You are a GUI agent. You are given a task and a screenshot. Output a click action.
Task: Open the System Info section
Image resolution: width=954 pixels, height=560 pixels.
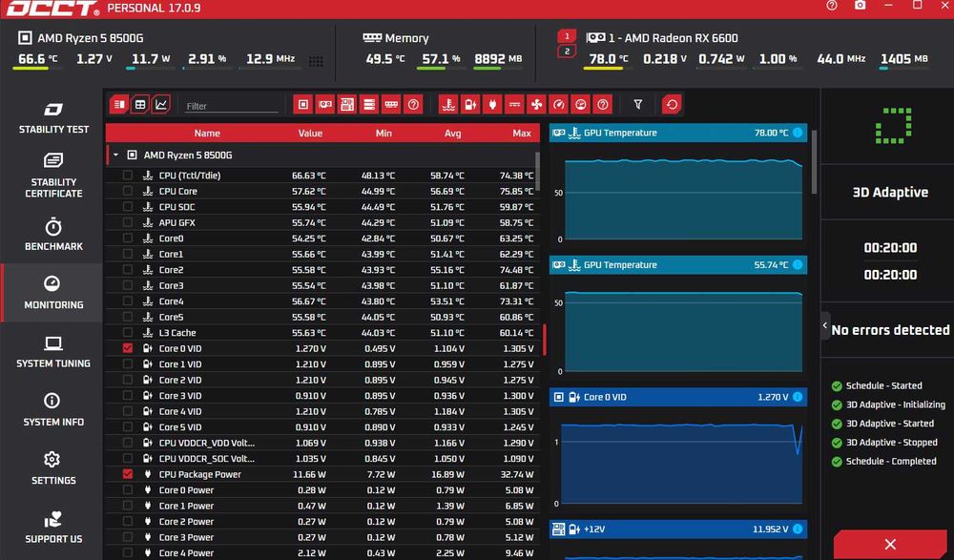click(53, 409)
